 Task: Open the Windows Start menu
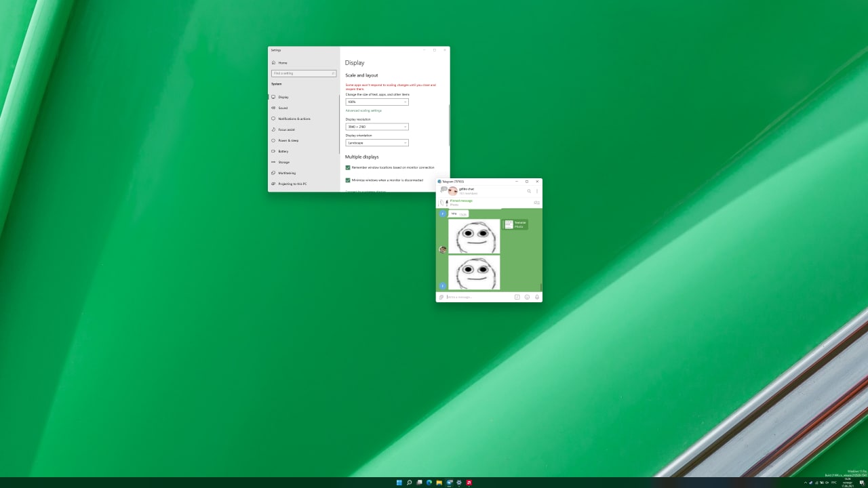399,483
